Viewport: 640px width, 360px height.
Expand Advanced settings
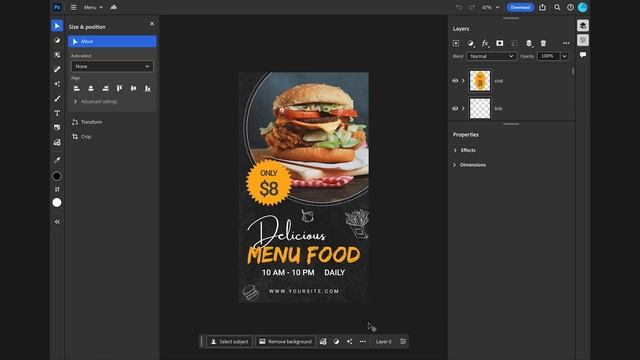click(x=75, y=101)
